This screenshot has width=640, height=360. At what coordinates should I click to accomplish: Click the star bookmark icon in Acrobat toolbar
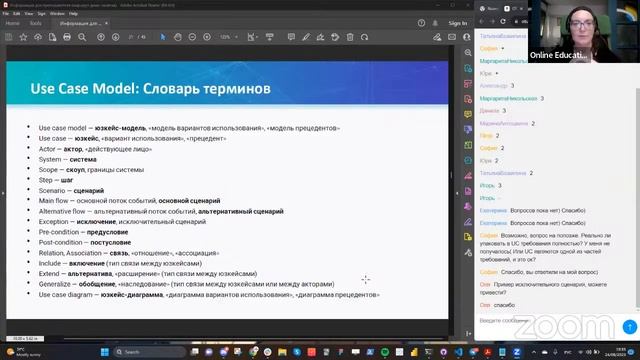[23, 37]
